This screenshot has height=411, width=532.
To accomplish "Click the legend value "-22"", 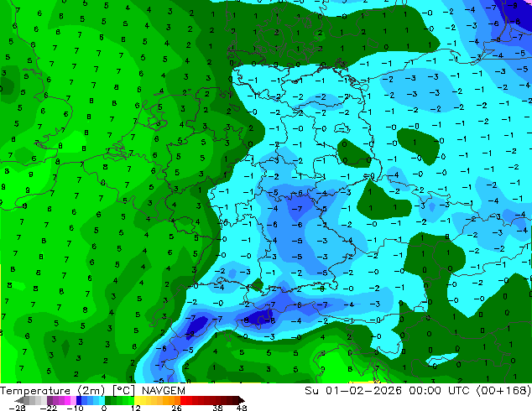I will pos(49,408).
